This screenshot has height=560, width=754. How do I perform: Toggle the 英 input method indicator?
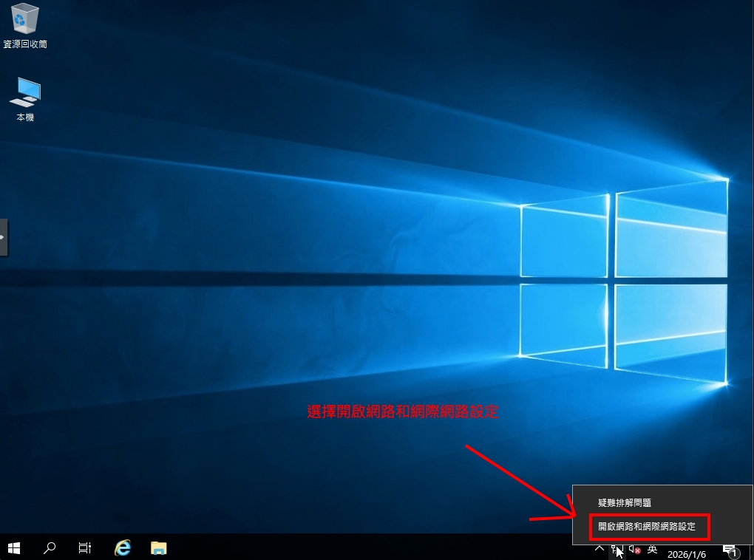(652, 549)
